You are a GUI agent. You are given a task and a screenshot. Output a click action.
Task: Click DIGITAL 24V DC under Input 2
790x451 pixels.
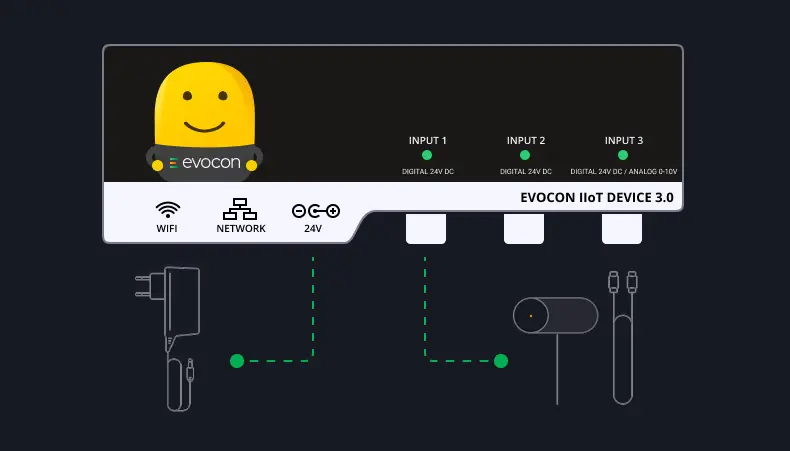(x=525, y=172)
